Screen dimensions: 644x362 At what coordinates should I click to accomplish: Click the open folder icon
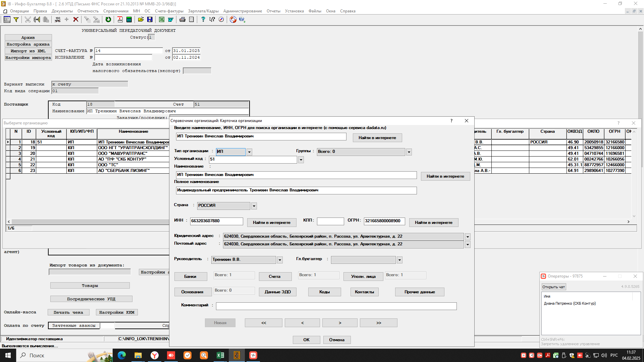(141, 19)
